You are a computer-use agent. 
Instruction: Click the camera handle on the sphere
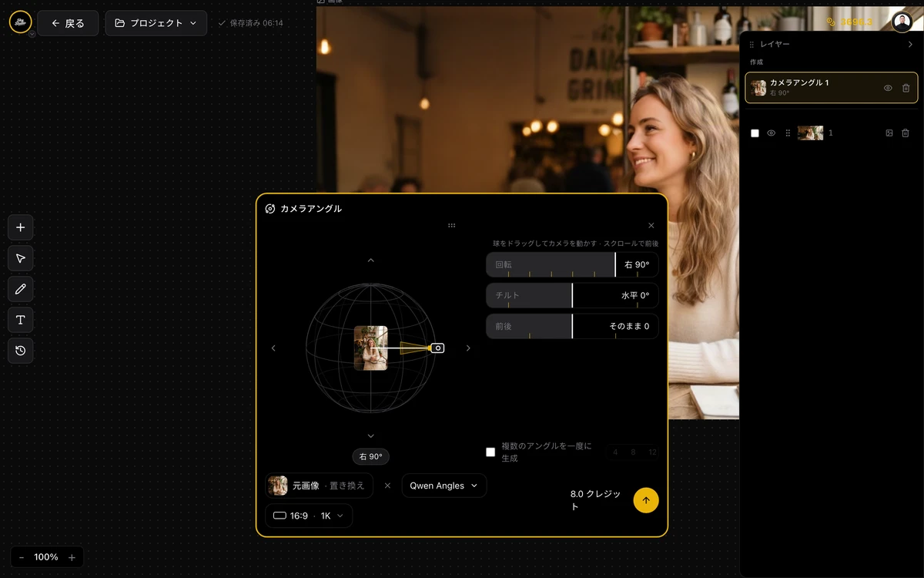click(437, 348)
